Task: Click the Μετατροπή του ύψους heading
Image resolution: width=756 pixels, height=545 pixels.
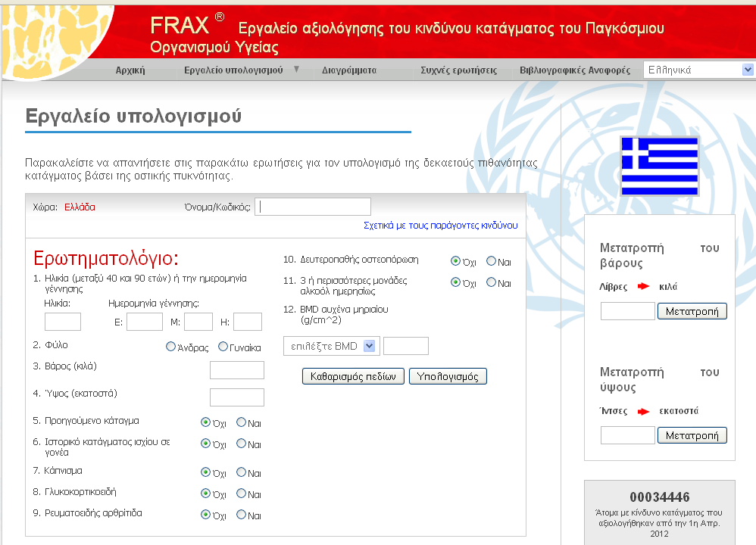Action: click(x=659, y=380)
